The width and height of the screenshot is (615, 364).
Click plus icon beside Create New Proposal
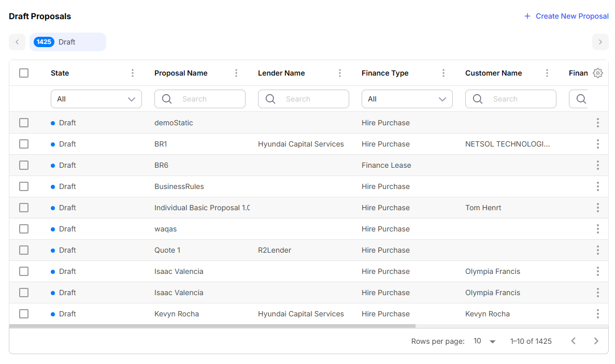click(527, 16)
